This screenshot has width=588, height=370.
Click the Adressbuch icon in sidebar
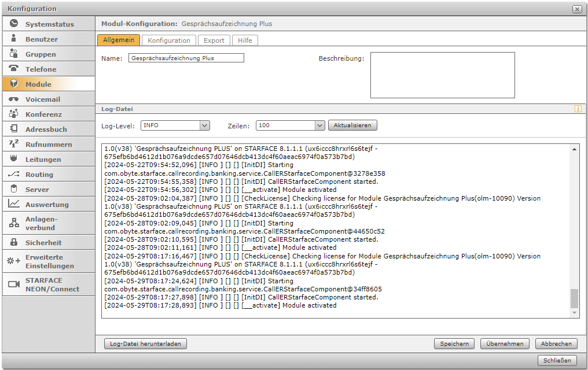coord(14,129)
